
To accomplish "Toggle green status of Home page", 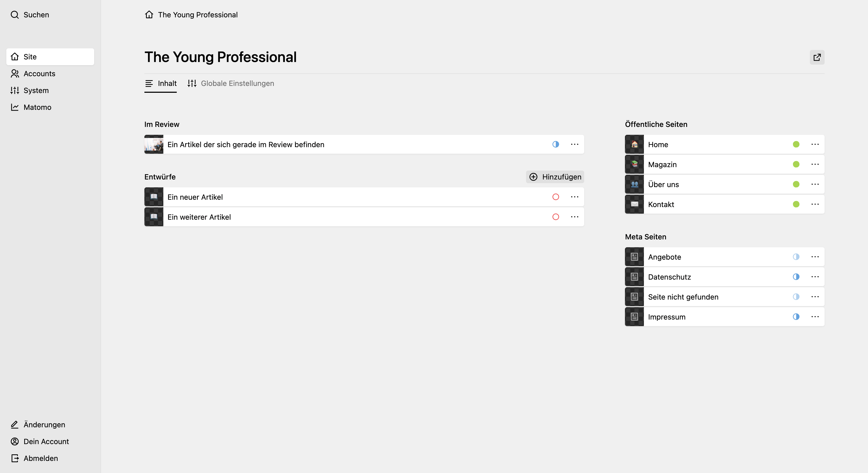I will pyautogui.click(x=796, y=145).
